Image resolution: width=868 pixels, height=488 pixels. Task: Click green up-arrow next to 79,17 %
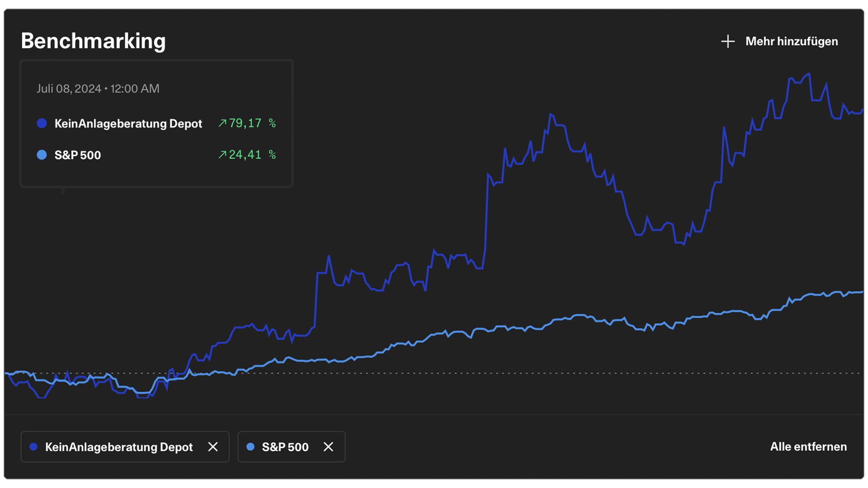[222, 123]
